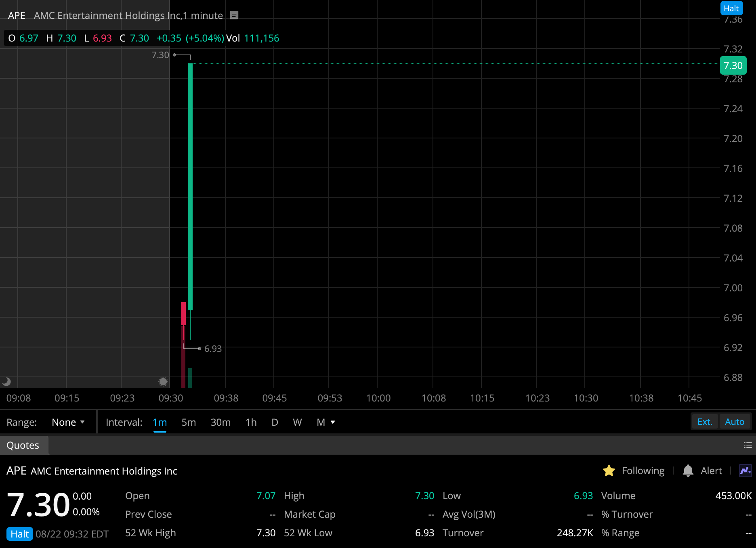Select the 1h interval tab
756x548 pixels.
point(251,422)
